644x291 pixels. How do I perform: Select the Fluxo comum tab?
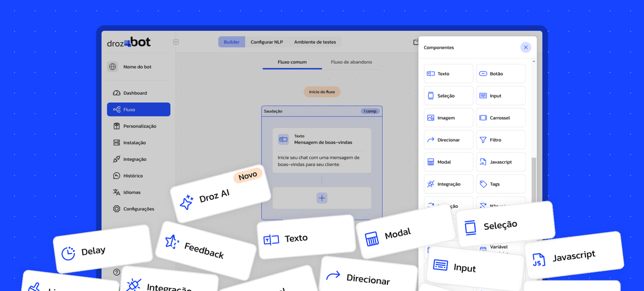[292, 62]
